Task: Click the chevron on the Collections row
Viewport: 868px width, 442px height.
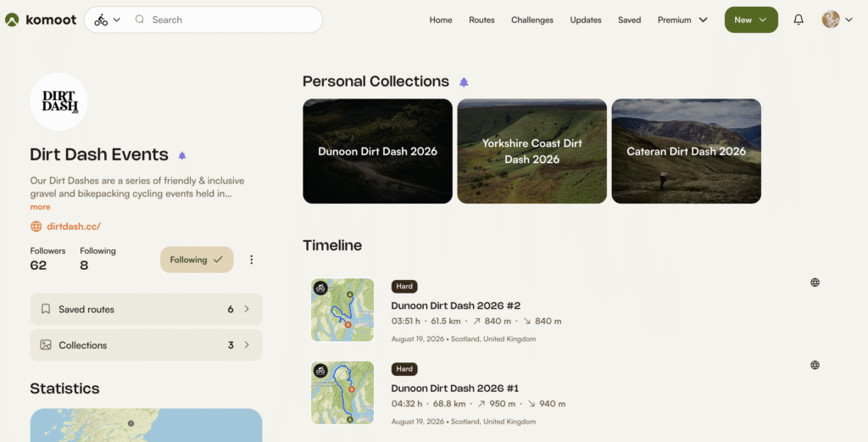Action: coord(247,344)
